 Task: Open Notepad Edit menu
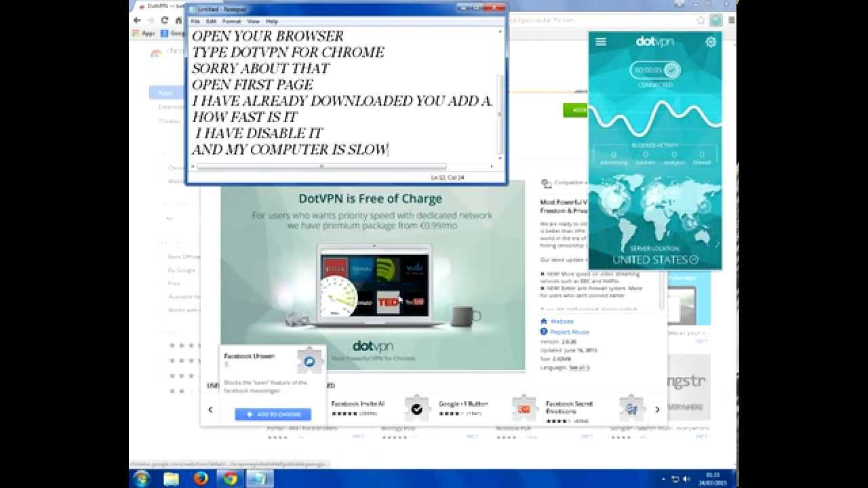click(211, 22)
